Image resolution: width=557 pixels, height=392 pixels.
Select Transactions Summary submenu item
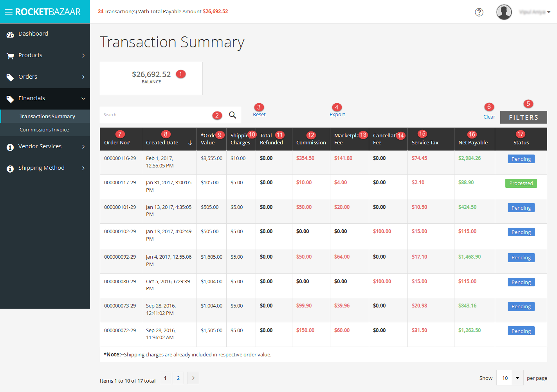pyautogui.click(x=47, y=116)
